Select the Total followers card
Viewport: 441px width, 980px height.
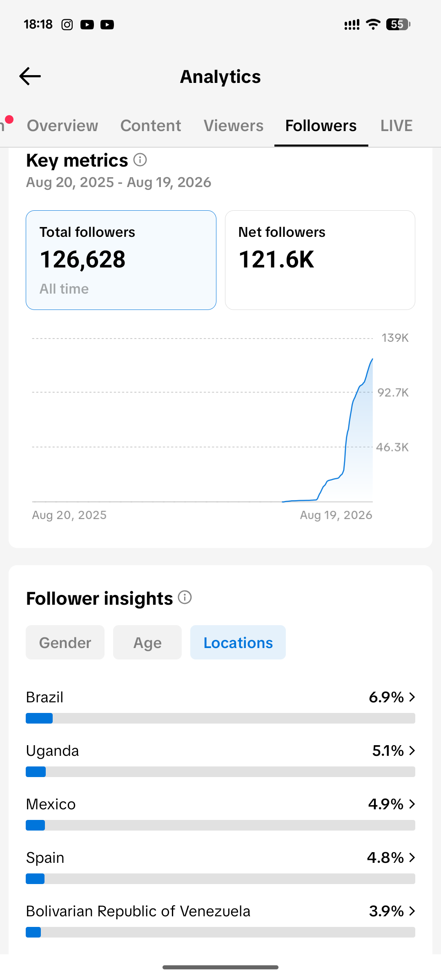[121, 260]
